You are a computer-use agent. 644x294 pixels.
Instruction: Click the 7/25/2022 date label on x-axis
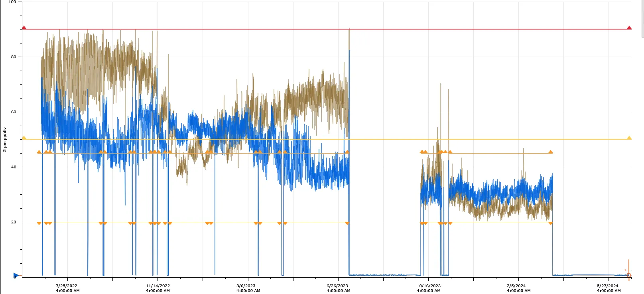pyautogui.click(x=67, y=288)
